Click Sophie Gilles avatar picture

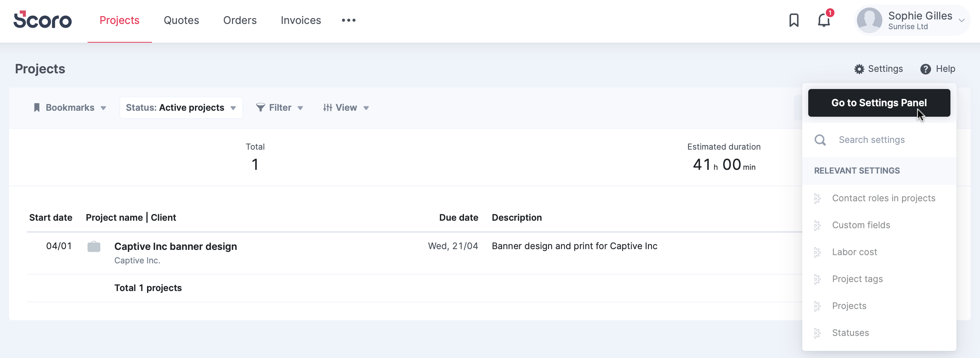coord(869,20)
